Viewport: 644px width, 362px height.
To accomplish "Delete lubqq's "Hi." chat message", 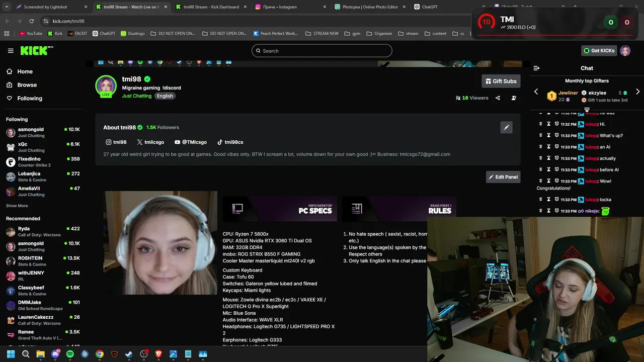I will click(x=541, y=124).
